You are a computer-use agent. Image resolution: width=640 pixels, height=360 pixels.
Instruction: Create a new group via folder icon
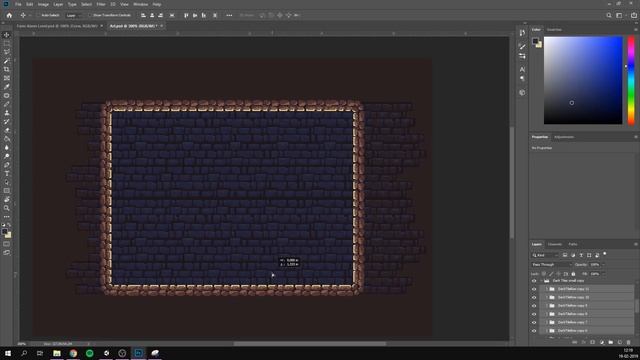tap(611, 342)
